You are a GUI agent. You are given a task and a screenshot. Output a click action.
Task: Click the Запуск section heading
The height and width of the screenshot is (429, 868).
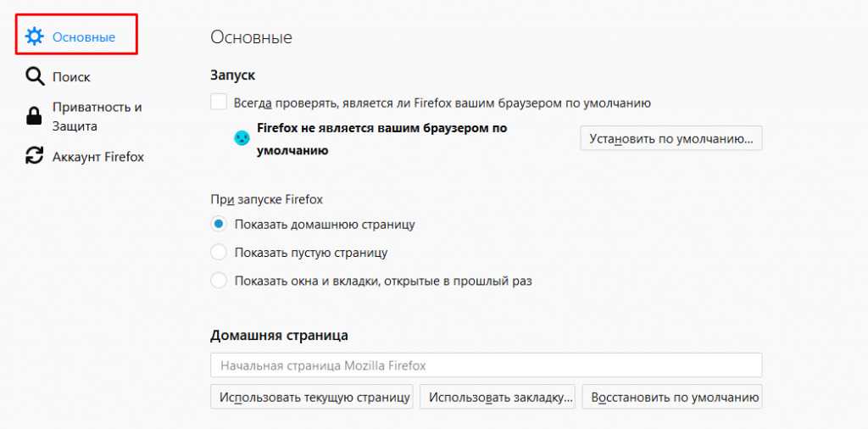[232, 75]
